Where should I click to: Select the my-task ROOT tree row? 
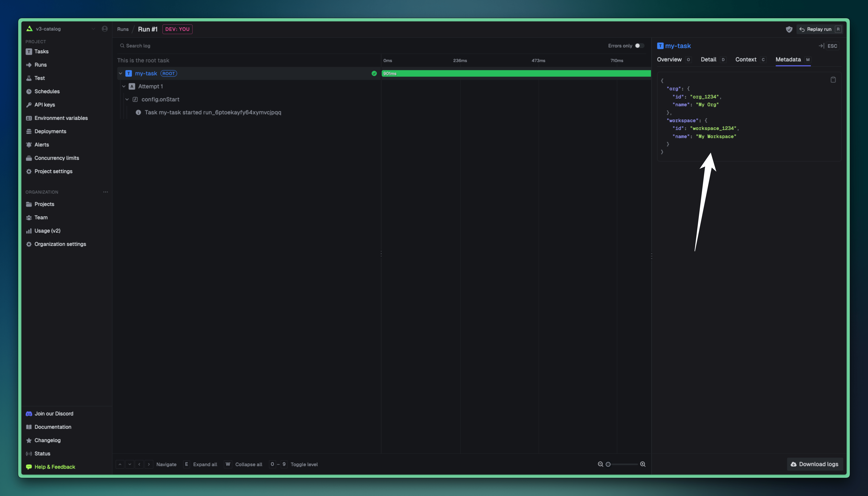249,73
